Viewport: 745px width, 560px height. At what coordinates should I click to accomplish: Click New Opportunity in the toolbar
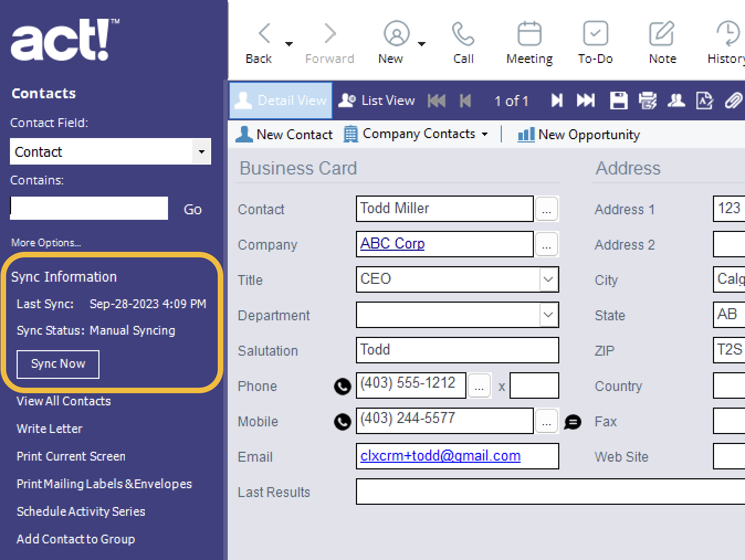pos(579,134)
